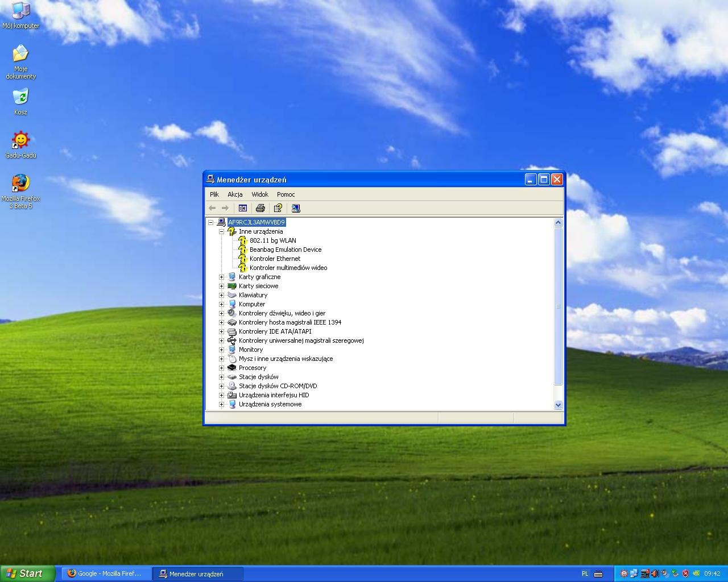Screen dimensions: 728x582
Task: Select the 802.11 bg WLAN device
Action: 272,240
